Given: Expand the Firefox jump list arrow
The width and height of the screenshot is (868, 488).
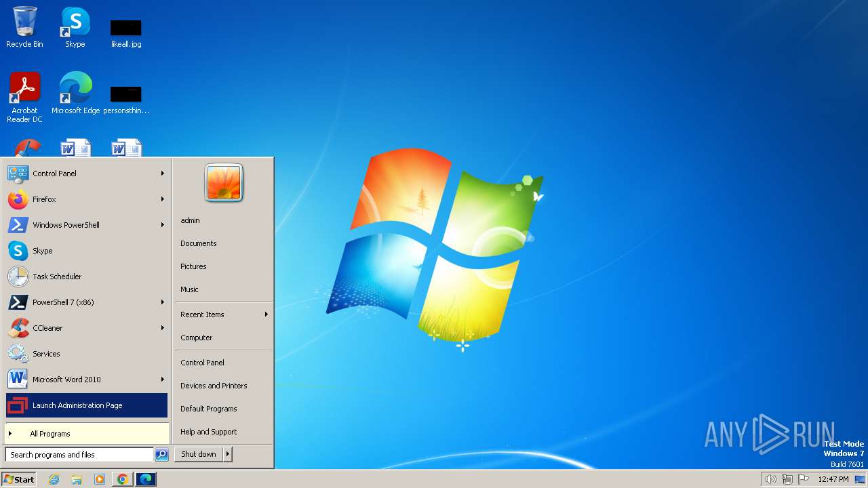Looking at the screenshot, I should tap(163, 199).
